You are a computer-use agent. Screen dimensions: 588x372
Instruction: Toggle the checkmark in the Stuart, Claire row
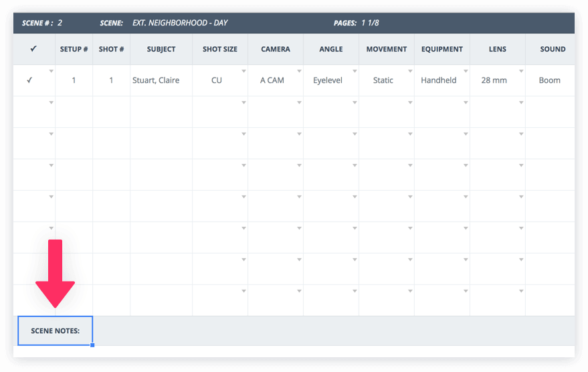coord(29,80)
